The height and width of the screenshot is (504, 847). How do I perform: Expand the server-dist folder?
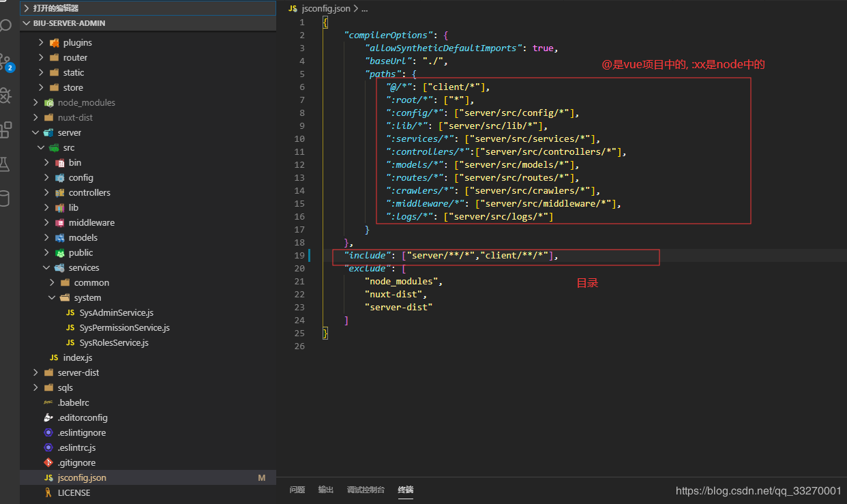point(35,372)
